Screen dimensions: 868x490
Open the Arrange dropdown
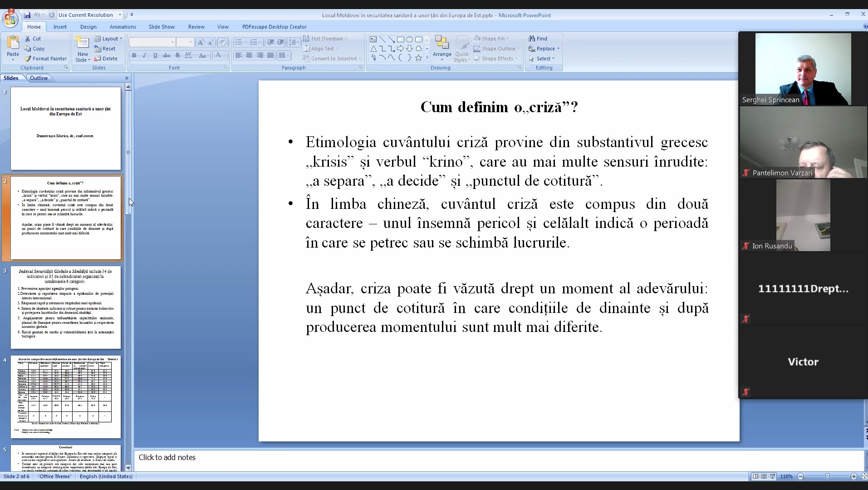tap(442, 49)
